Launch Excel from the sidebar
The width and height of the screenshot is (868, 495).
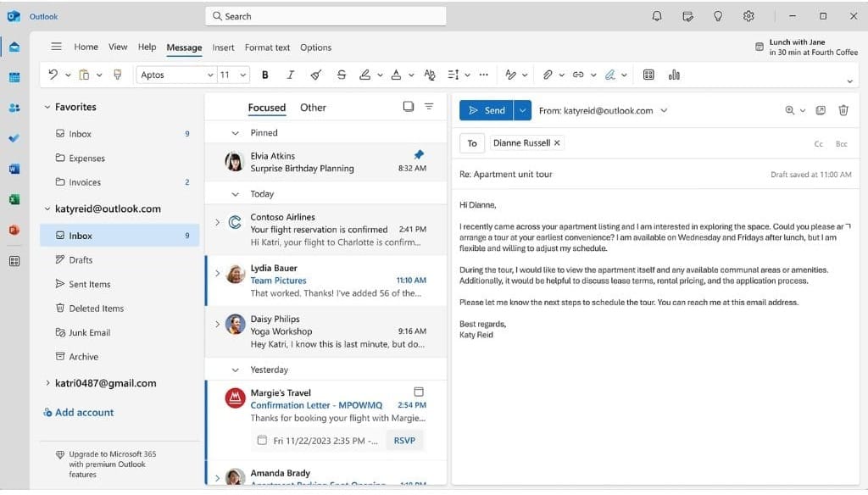point(14,199)
